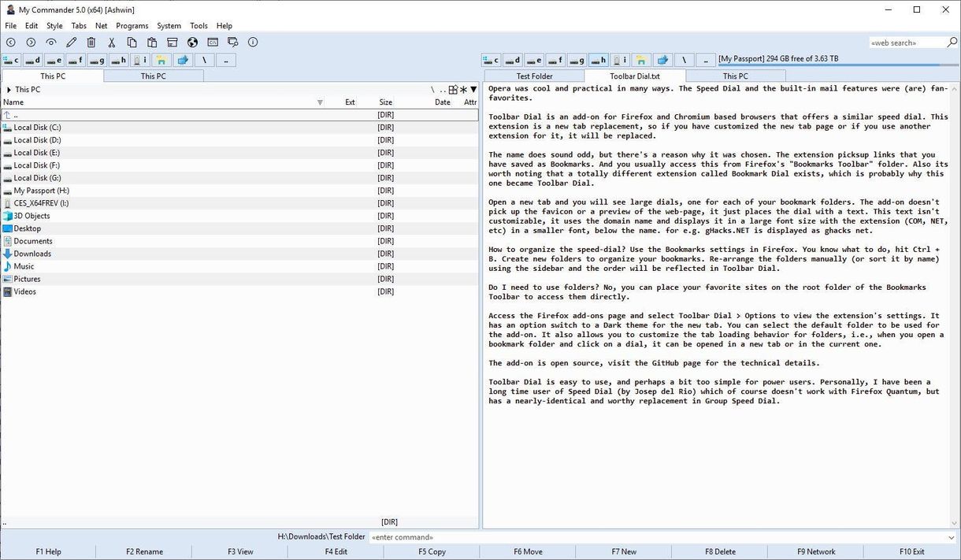Click the archive box icon in toolbar
Screen dimensions: 961x560
[173, 43]
